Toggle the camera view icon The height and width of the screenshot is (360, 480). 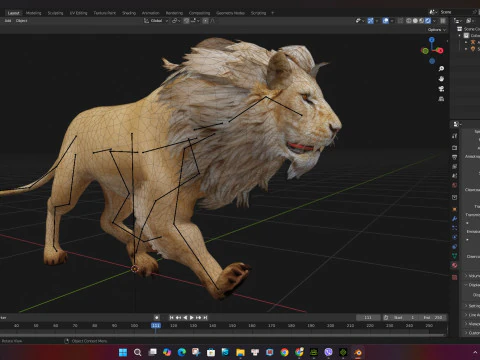click(441, 89)
